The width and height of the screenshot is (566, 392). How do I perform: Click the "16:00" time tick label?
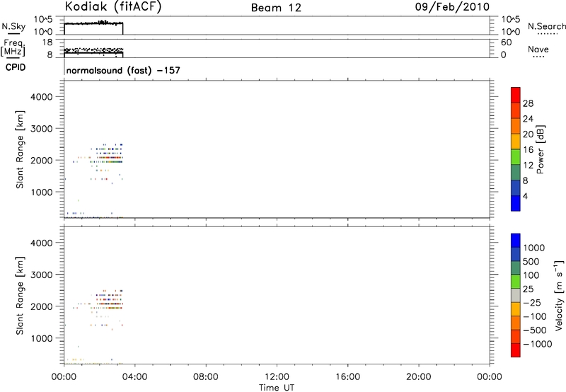point(347,377)
